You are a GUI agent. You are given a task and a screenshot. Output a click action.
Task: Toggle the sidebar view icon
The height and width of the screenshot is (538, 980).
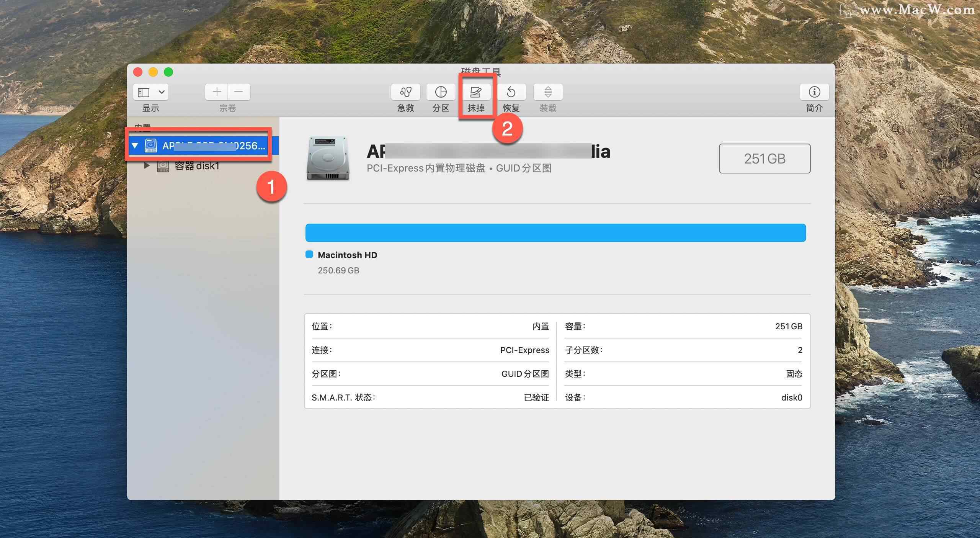tap(144, 92)
